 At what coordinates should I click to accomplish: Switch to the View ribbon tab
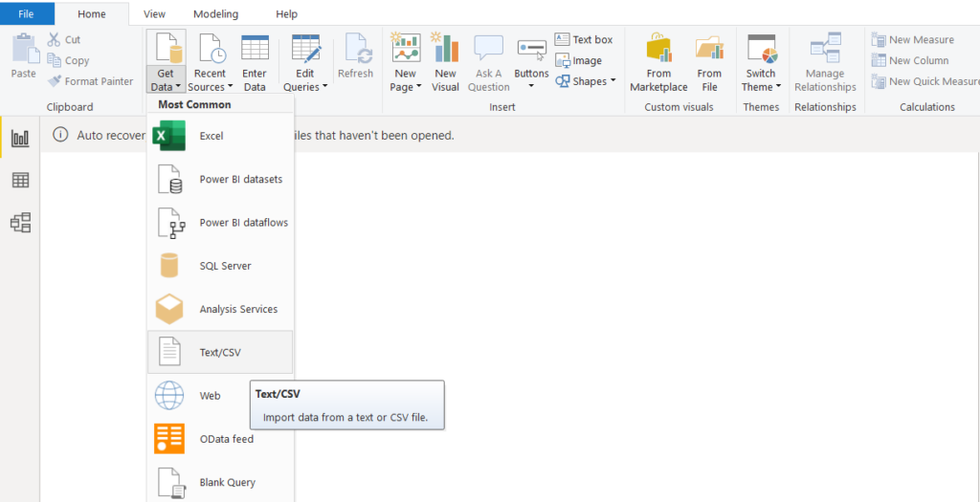point(154,13)
